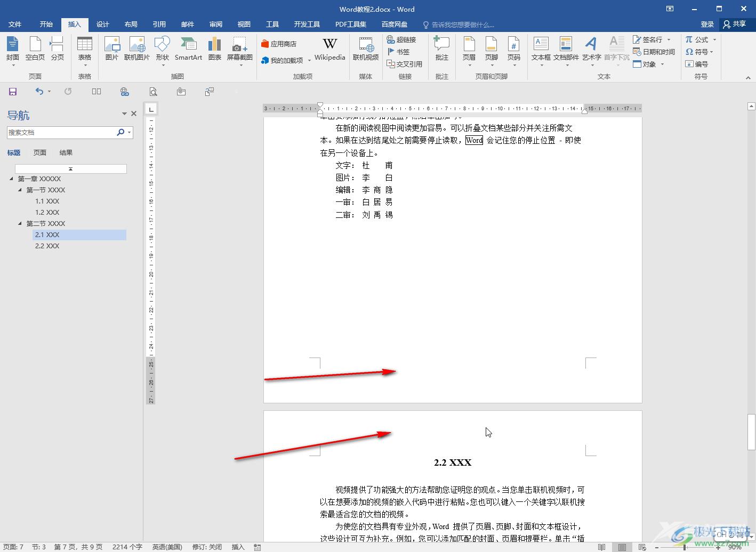The width and height of the screenshot is (756, 552).
Task: Collapse the 第一节 XXXX heading
Action: click(20, 190)
